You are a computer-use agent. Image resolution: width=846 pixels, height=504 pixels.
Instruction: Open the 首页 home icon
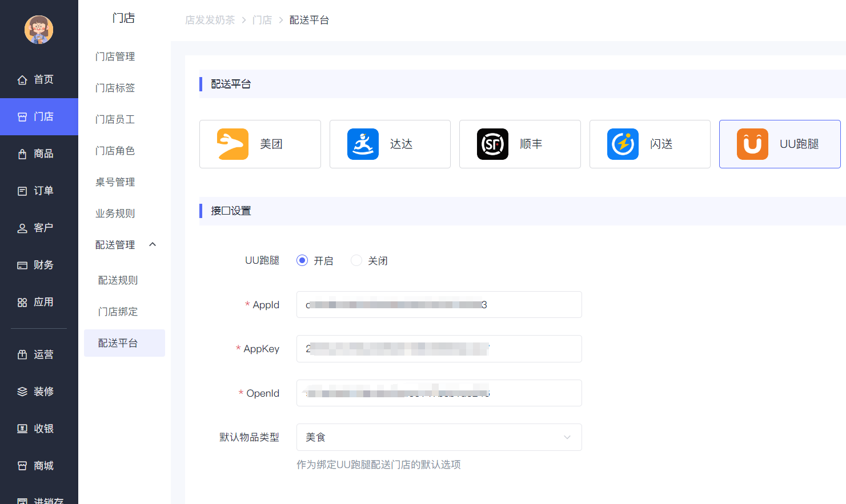22,80
